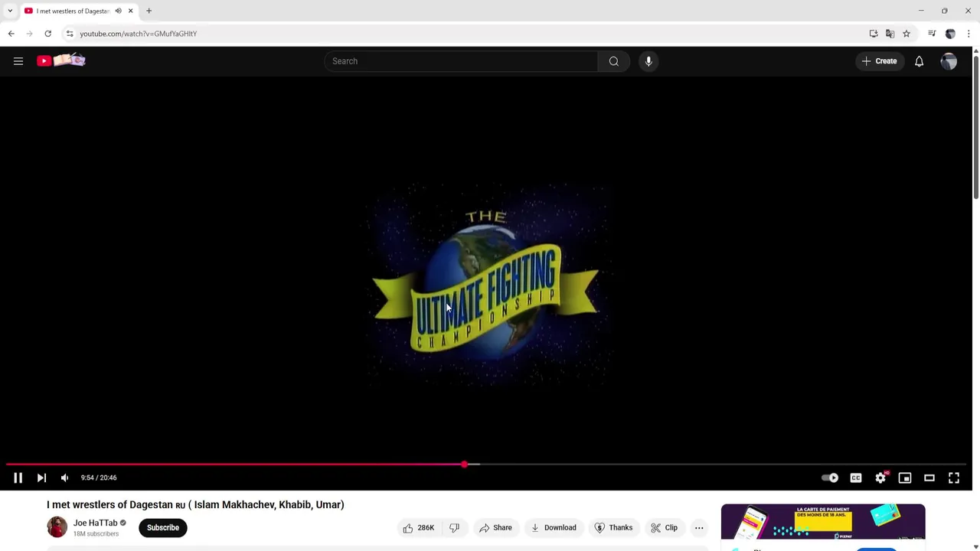
Task: Start voice search with microphone icon
Action: coord(648,61)
